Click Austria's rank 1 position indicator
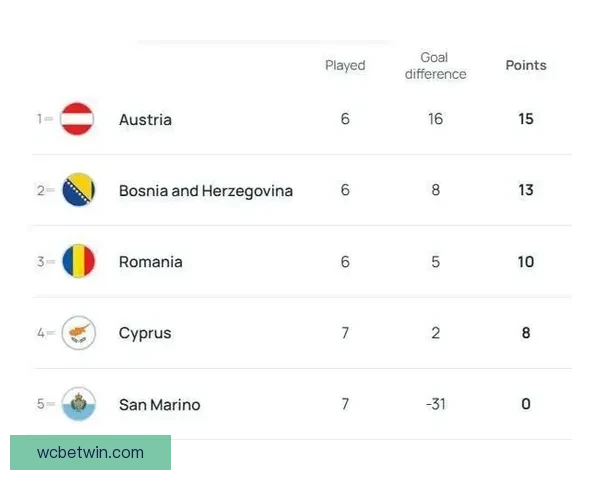 pyautogui.click(x=44, y=119)
